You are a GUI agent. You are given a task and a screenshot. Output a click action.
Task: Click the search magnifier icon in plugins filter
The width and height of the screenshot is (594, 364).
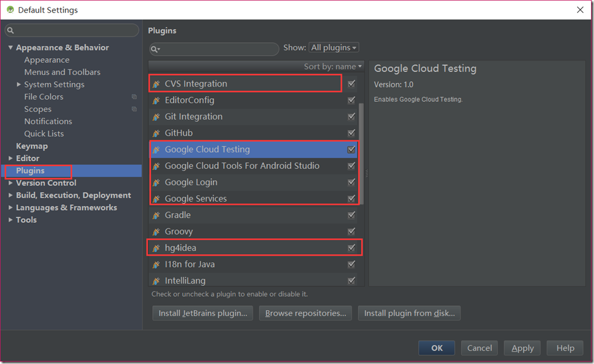pyautogui.click(x=155, y=49)
